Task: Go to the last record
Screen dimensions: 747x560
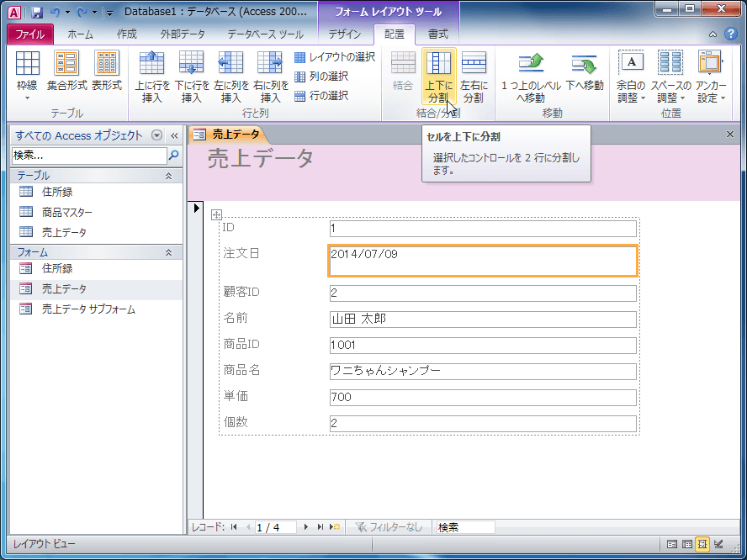Action: (x=321, y=527)
